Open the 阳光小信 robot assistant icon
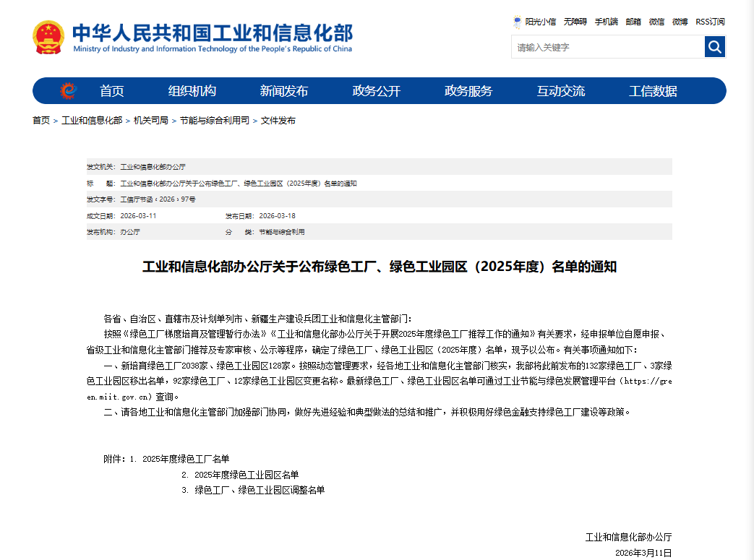Viewport: 754px width, 560px height. (x=518, y=22)
